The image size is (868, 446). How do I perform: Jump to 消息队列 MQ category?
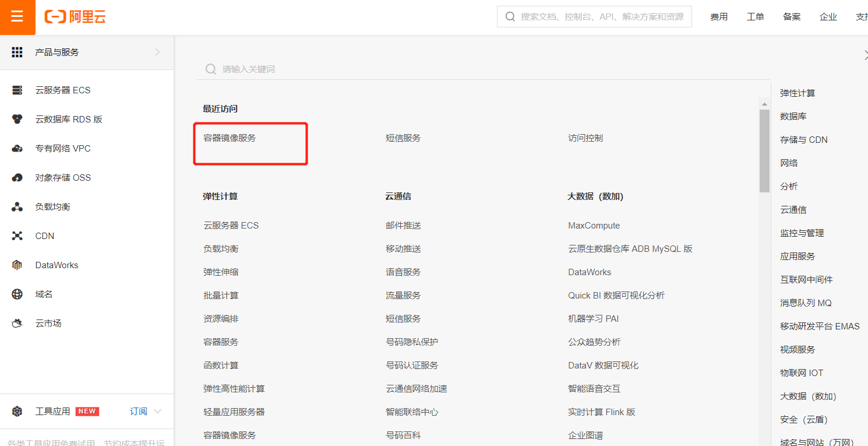806,303
